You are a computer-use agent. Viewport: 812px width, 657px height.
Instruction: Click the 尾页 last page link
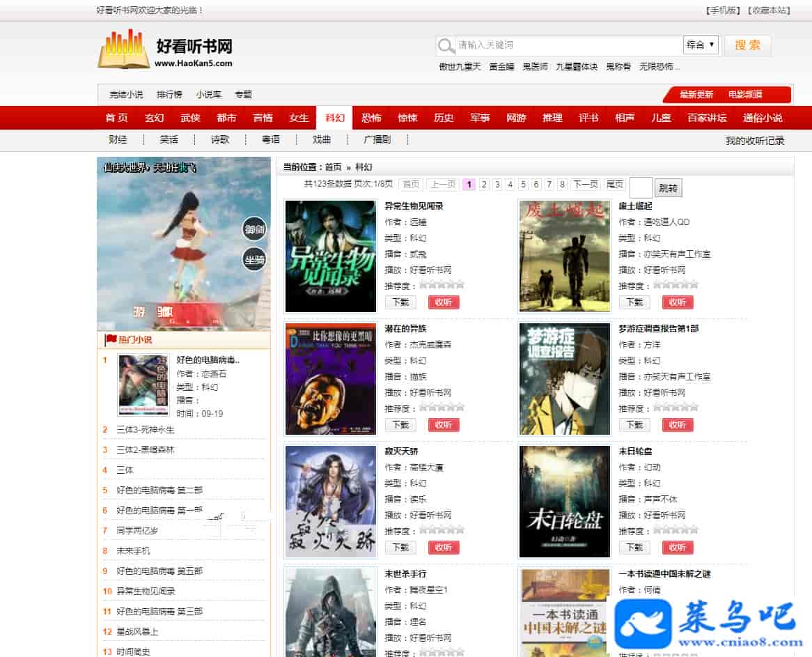tap(614, 184)
